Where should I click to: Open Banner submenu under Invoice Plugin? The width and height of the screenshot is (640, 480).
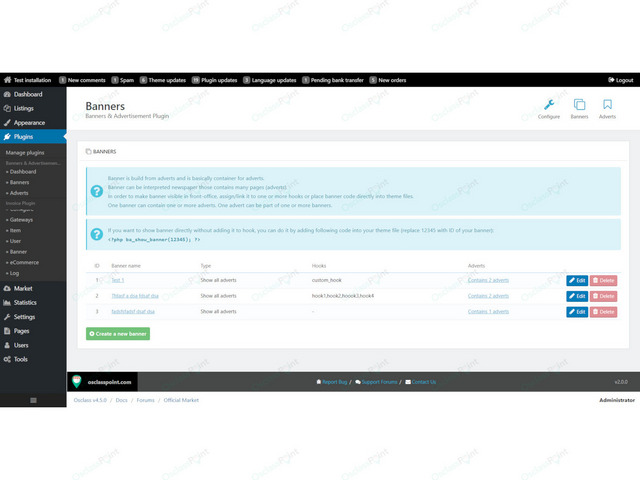[16, 252]
